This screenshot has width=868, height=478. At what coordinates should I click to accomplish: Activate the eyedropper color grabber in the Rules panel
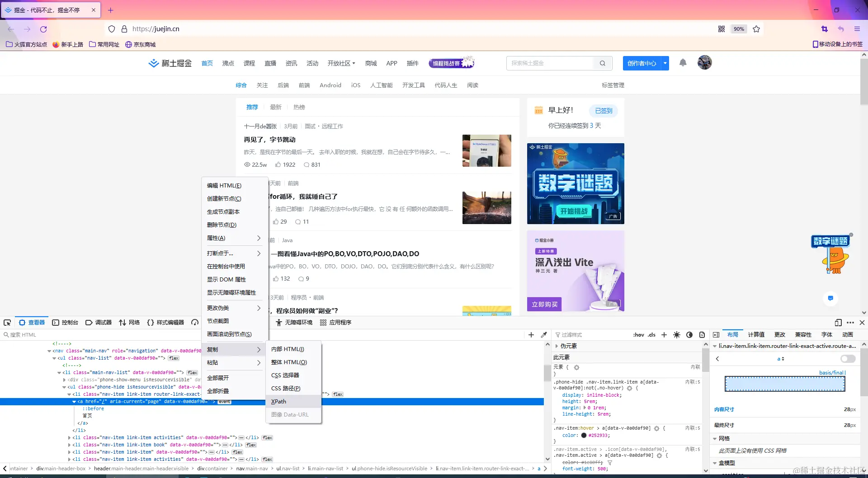click(544, 335)
